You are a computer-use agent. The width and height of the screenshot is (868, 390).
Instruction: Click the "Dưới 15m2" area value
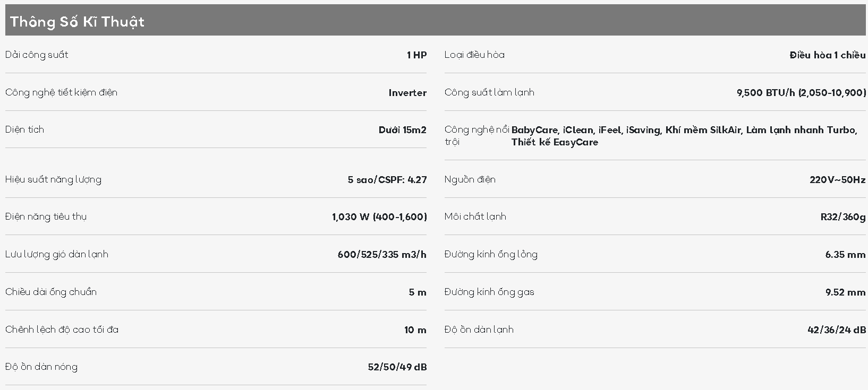tap(402, 130)
